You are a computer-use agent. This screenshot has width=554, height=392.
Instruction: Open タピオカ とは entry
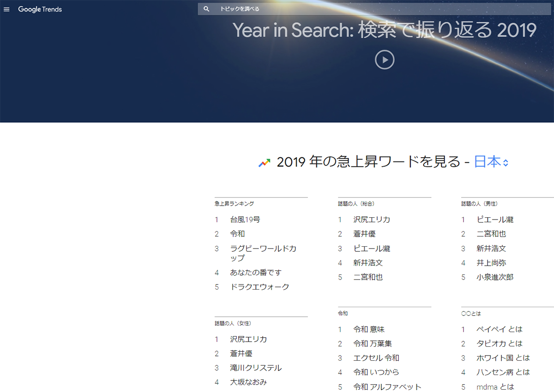tap(500, 344)
